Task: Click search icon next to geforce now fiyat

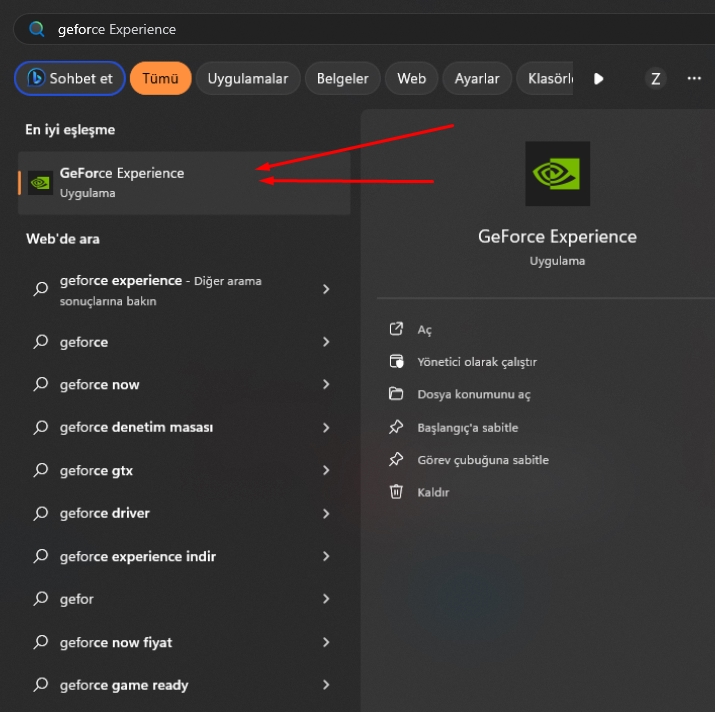Action: tap(41, 642)
